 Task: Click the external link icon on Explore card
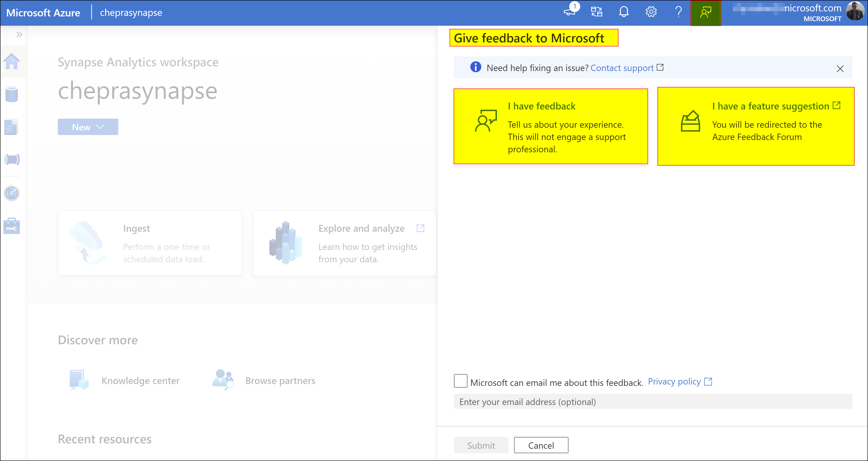coord(420,228)
